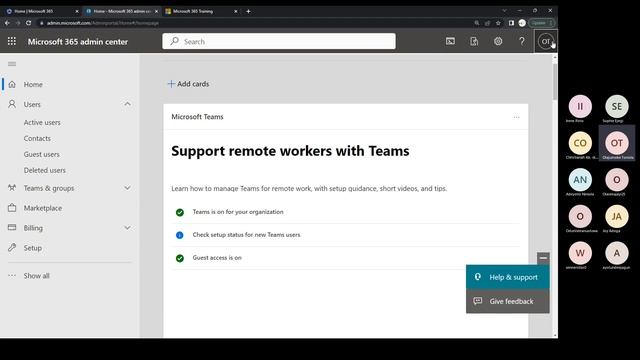Collapse the navigation menu hamburger icon

(x=12, y=64)
